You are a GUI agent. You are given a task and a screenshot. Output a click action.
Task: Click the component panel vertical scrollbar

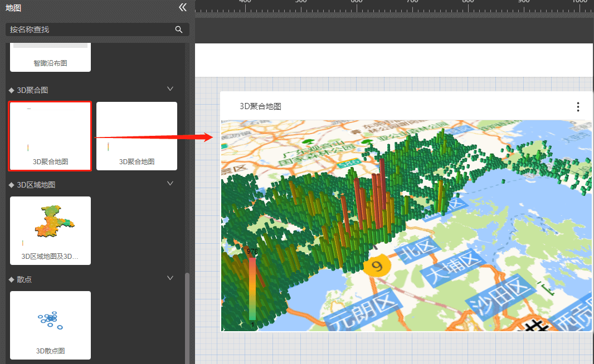coord(187,317)
